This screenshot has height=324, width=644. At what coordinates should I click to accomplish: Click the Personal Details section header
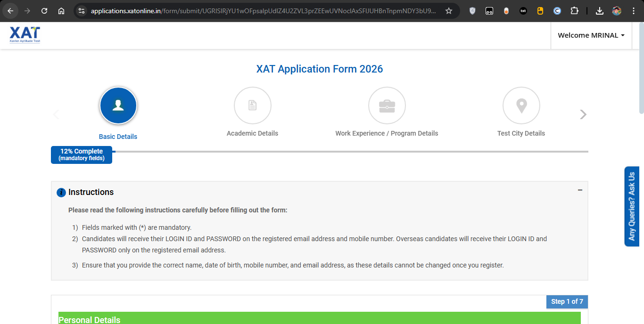point(320,318)
